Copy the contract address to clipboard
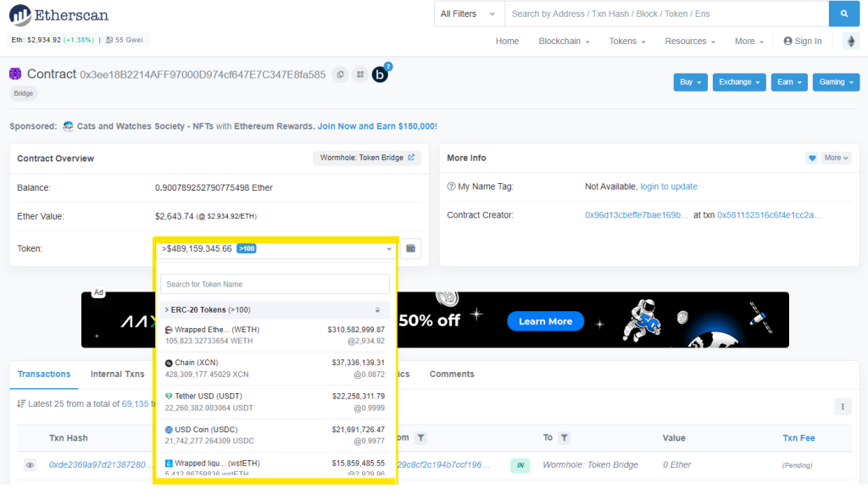The height and width of the screenshot is (500, 868). click(x=340, y=75)
